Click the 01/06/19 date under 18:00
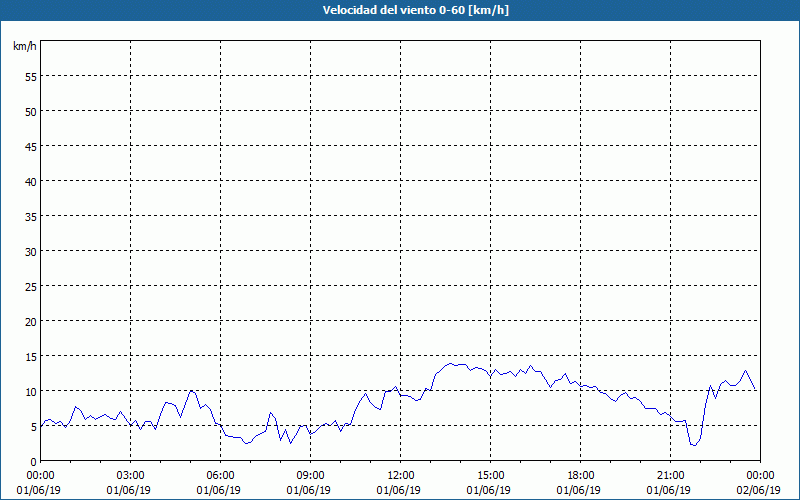 [x=579, y=490]
